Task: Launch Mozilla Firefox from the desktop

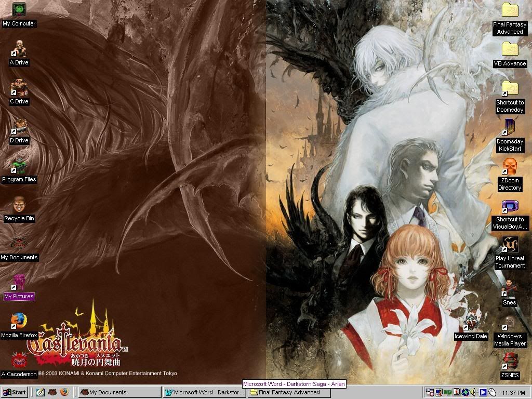Action: [x=19, y=326]
